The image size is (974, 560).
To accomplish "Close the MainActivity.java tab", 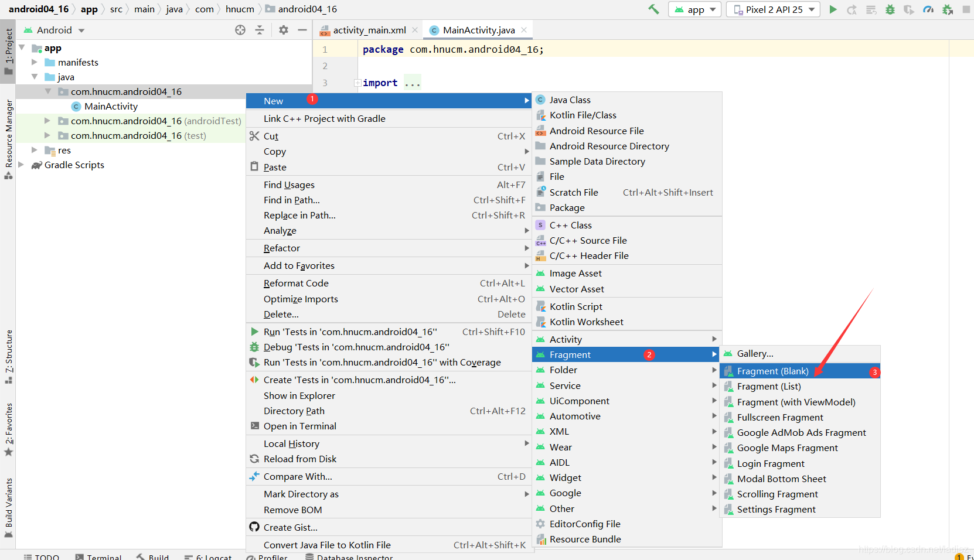I will click(524, 30).
